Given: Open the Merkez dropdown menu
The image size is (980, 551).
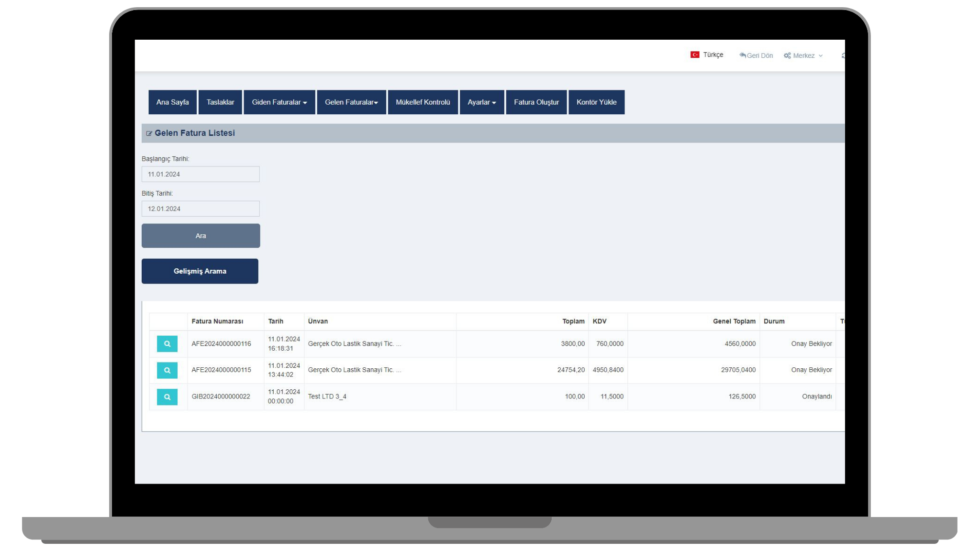Looking at the screenshot, I should (803, 55).
